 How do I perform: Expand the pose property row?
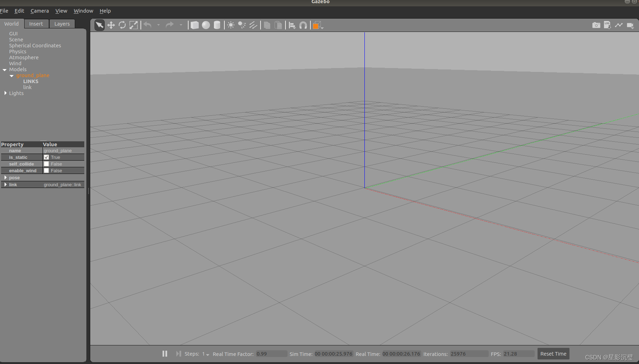click(5, 178)
